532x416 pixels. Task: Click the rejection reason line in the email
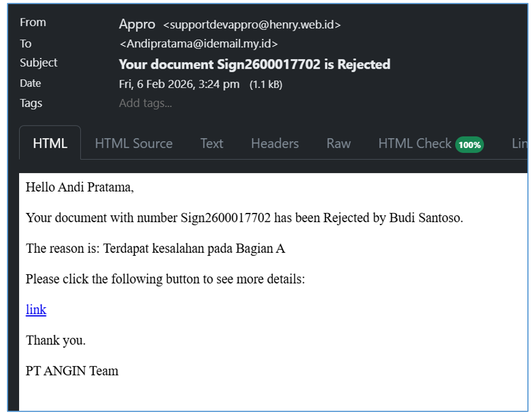coord(156,249)
